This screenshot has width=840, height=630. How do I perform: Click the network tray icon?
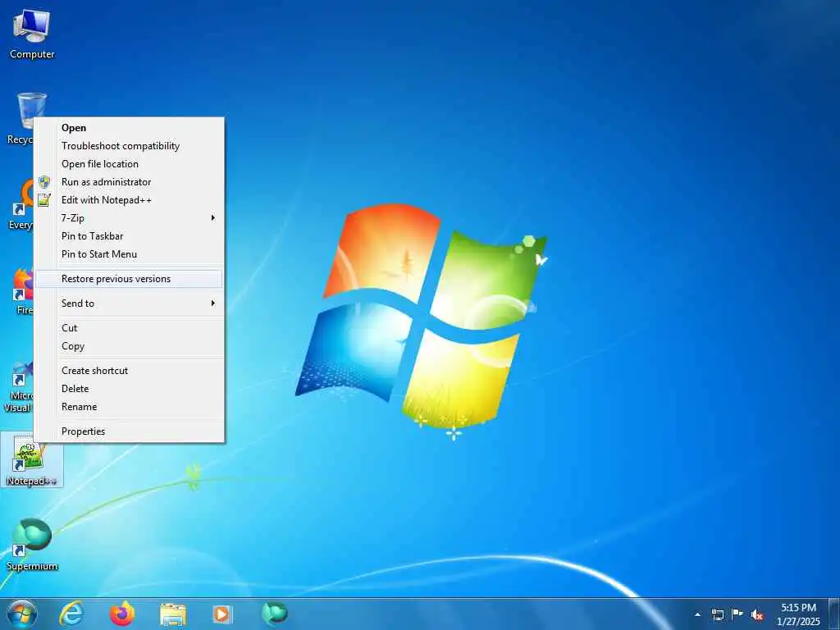717,614
